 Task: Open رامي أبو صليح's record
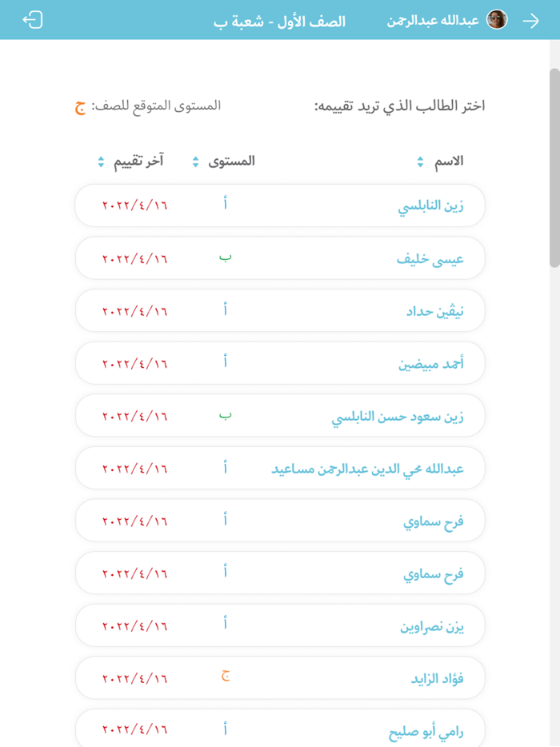tap(432, 729)
